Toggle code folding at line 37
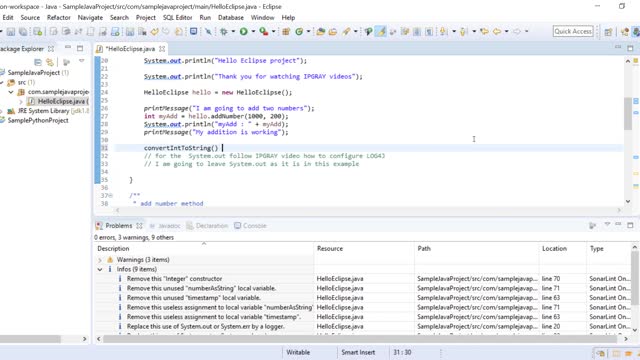Screen dimensions: 640x360 pos(111,196)
